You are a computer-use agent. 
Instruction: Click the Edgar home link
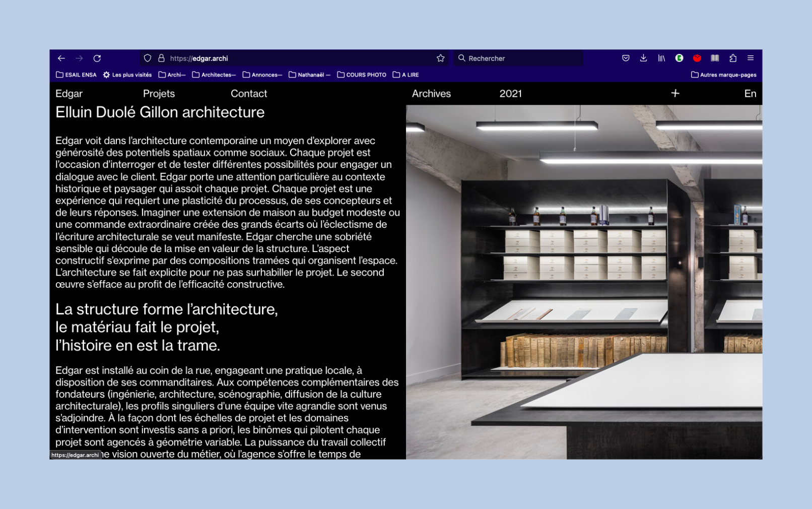click(69, 94)
